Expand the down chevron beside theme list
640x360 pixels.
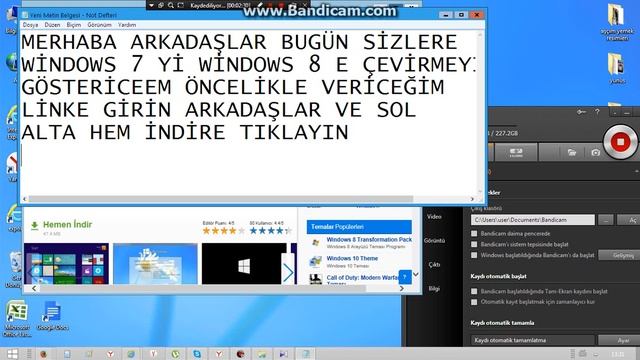pos(416,274)
